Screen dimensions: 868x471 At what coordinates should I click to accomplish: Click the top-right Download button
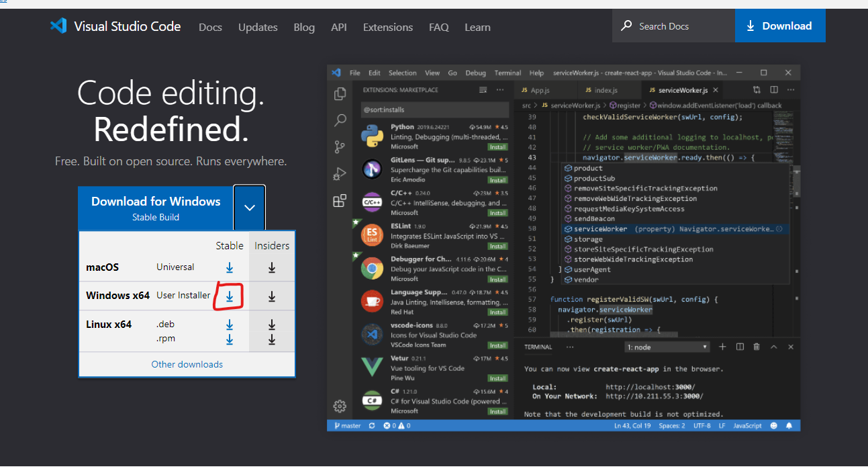coord(780,26)
